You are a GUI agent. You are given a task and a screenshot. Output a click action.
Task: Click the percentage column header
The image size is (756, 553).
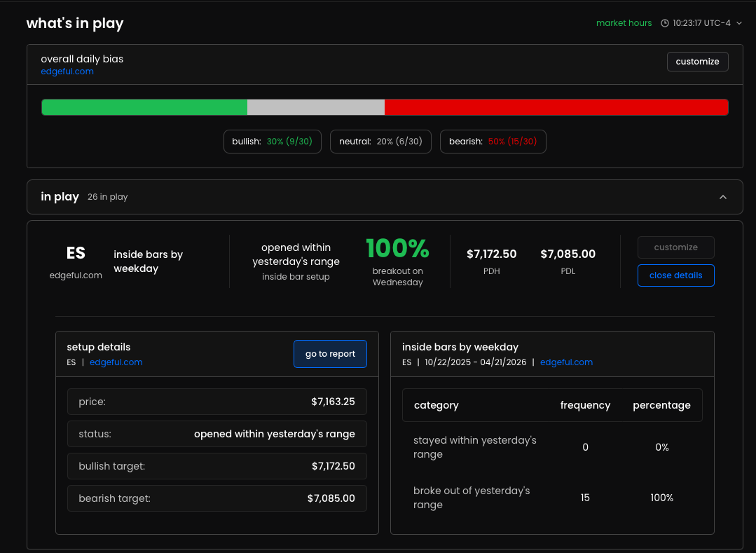pyautogui.click(x=661, y=406)
